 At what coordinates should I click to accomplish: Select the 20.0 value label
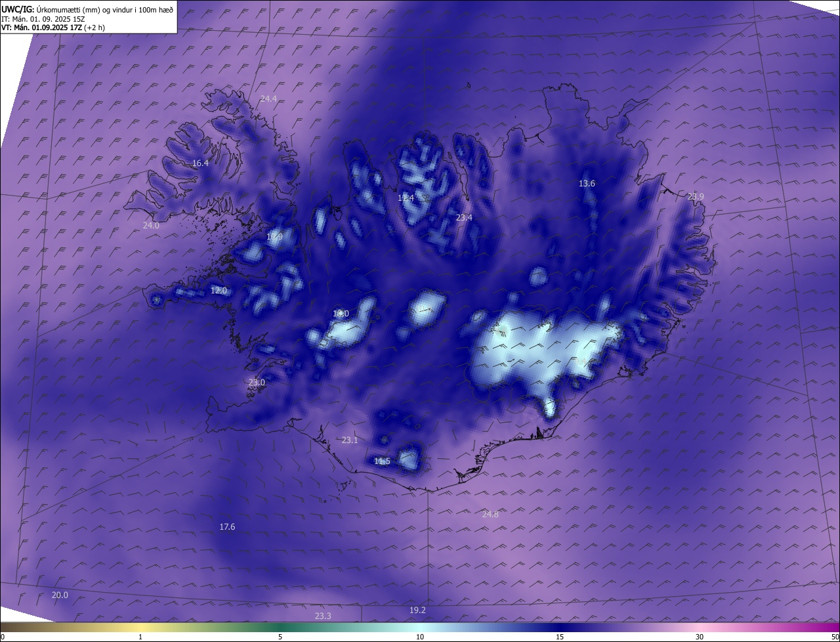(60, 595)
